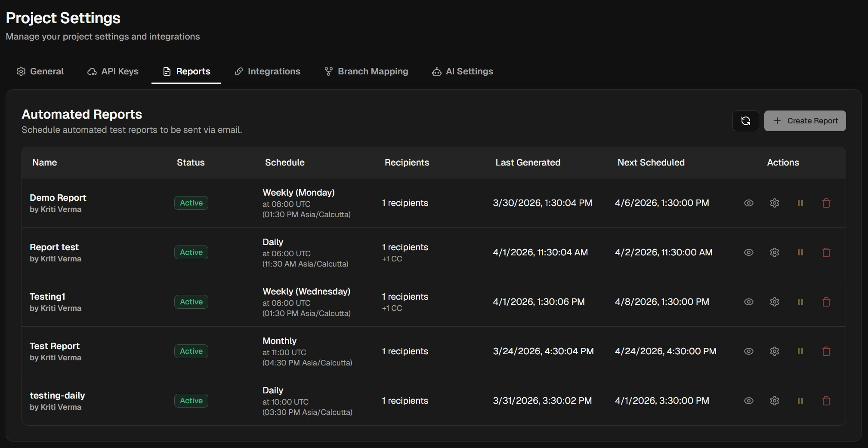Viewport: 868px width, 448px height.
Task: Open settings for the Demo Report schedule
Action: click(x=775, y=203)
